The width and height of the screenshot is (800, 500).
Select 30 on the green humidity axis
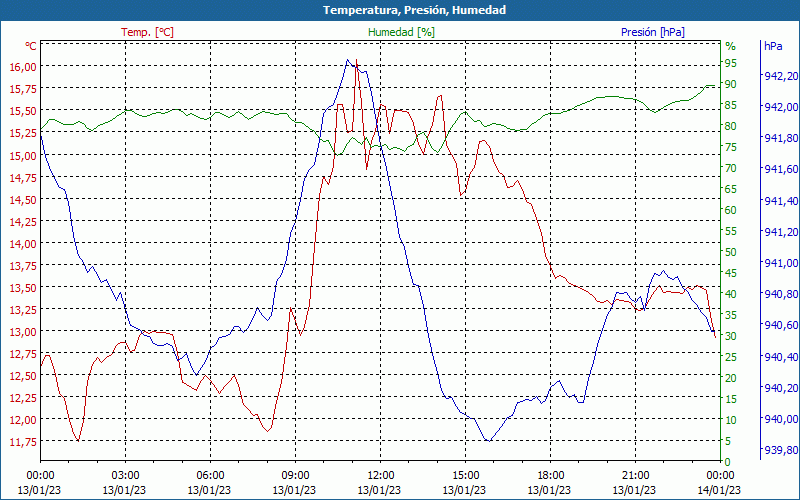pyautogui.click(x=731, y=336)
